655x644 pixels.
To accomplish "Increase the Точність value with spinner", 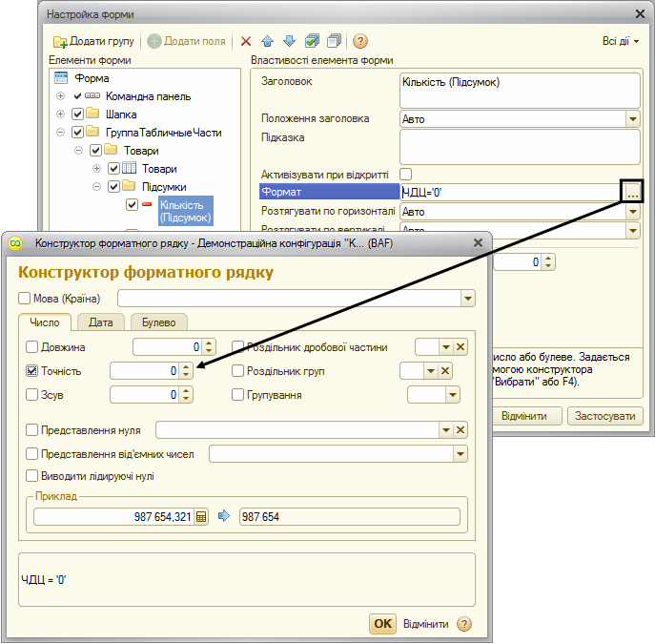I will pyautogui.click(x=186, y=367).
